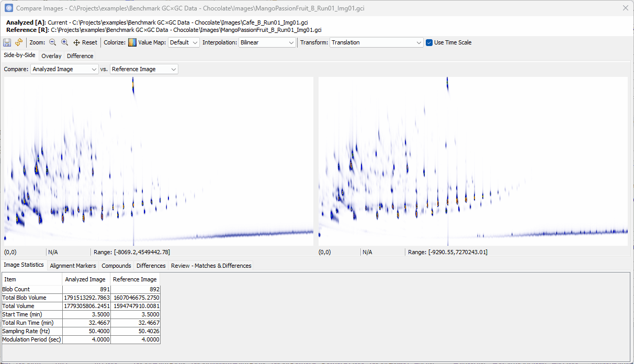The width and height of the screenshot is (634, 364).
Task: Open the Value Map dropdown
Action: [x=184, y=43]
